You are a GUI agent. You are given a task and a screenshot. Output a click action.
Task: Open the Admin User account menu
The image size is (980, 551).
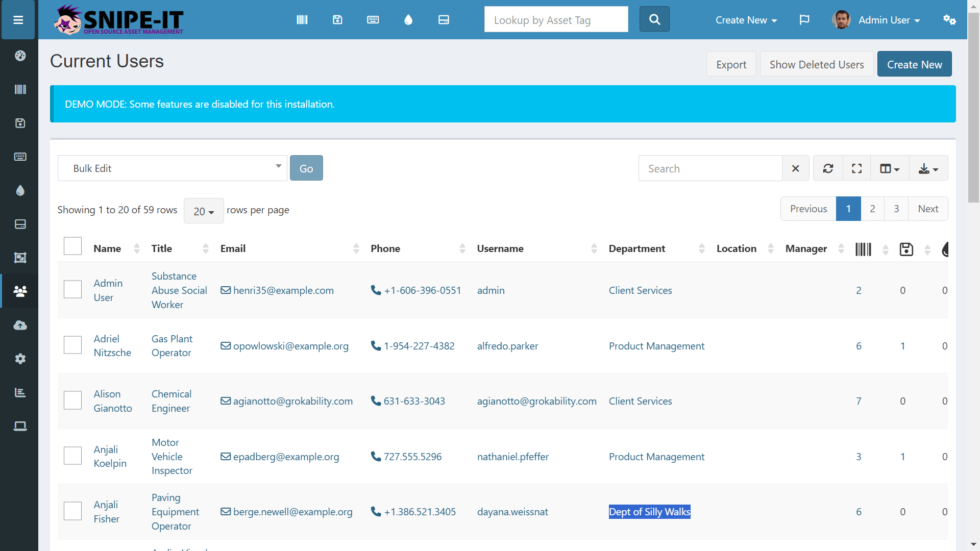pyautogui.click(x=876, y=20)
